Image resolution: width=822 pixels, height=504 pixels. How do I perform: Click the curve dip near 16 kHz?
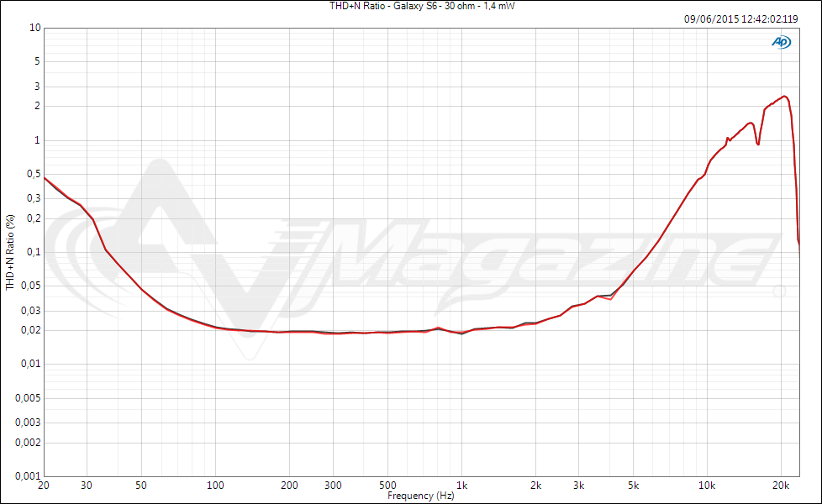pos(758,144)
